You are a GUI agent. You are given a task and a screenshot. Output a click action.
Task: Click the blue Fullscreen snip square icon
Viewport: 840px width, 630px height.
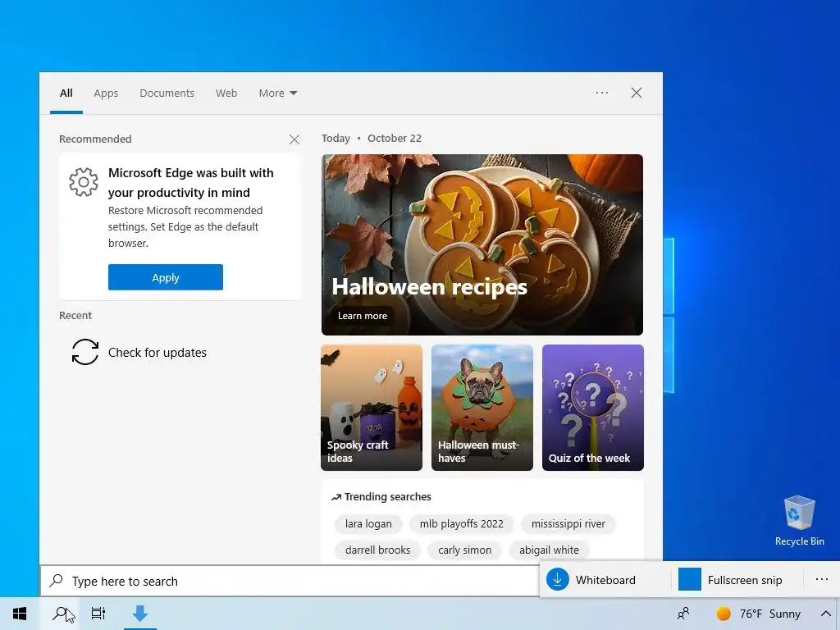689,580
